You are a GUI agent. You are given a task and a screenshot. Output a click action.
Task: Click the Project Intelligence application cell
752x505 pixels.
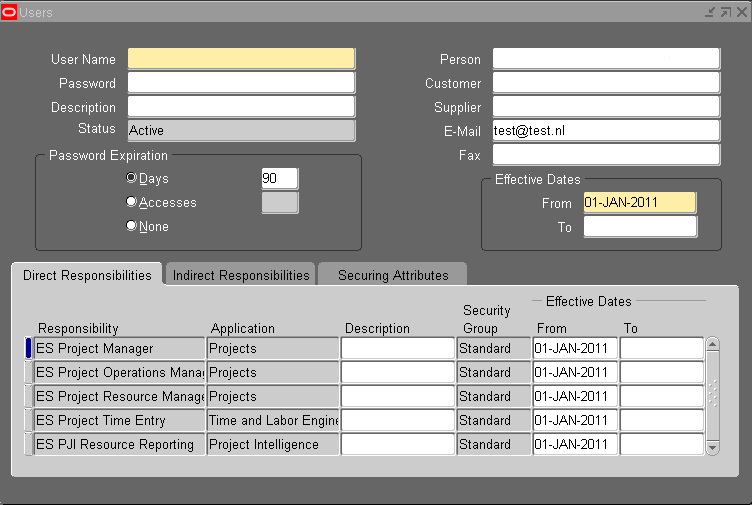point(273,444)
